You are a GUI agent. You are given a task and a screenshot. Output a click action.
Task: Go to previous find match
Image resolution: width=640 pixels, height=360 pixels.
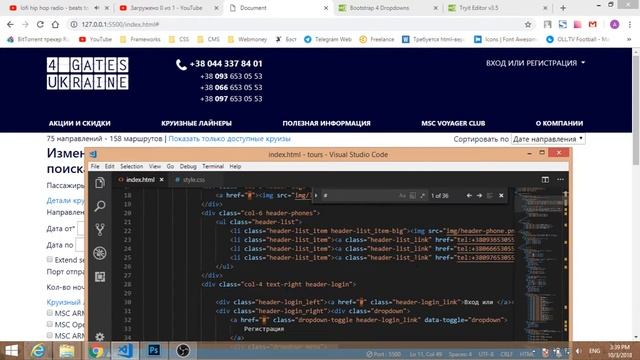[469, 196]
